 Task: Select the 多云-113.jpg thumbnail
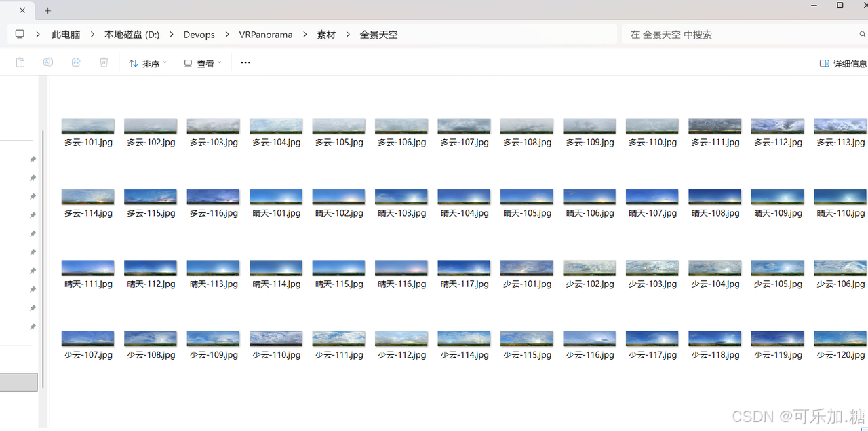click(x=840, y=126)
